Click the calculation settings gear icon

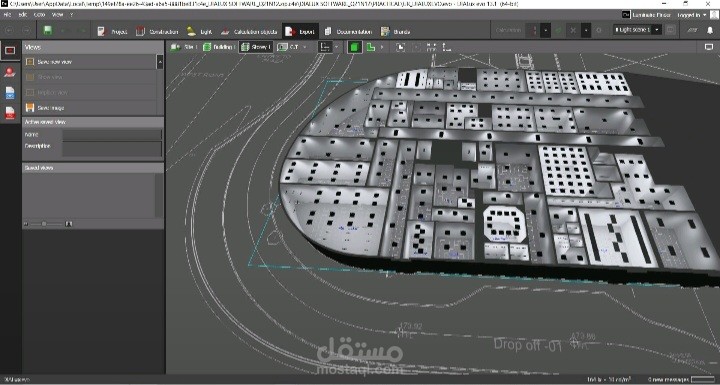[599, 30]
